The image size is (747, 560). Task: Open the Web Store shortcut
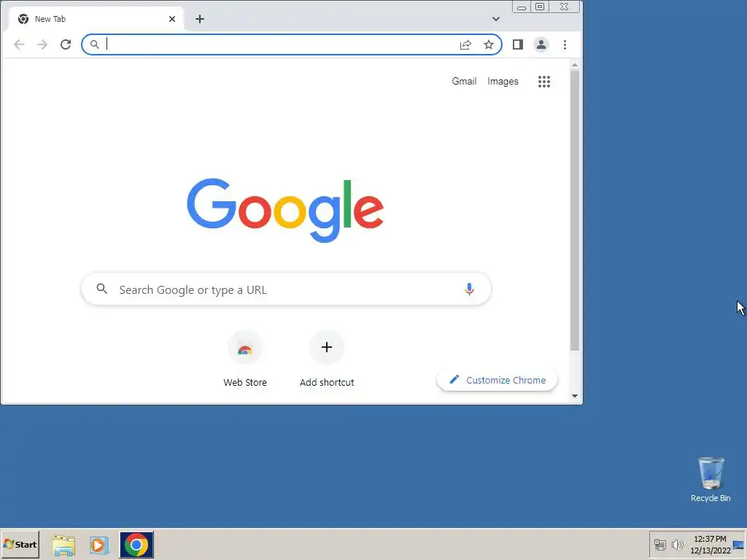click(245, 359)
